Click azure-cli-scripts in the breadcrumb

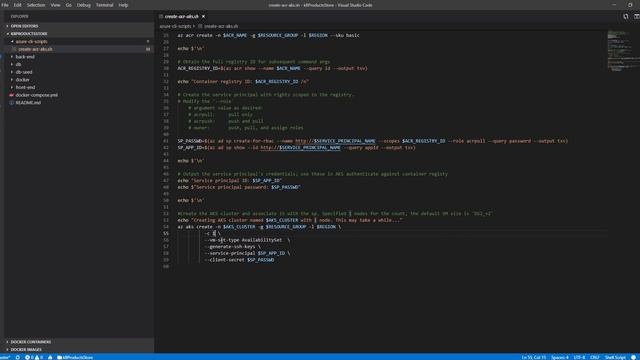(176, 26)
